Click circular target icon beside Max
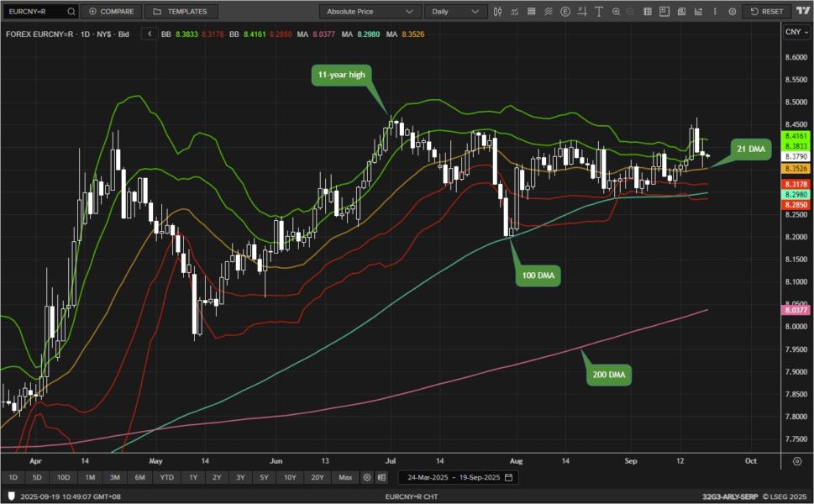Viewport: 814px width, 504px height. click(367, 477)
